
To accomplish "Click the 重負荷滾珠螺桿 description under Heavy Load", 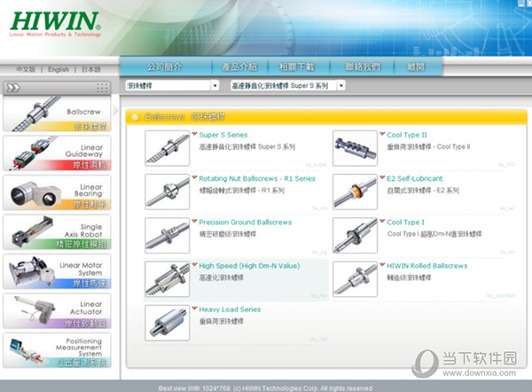I will [x=221, y=321].
